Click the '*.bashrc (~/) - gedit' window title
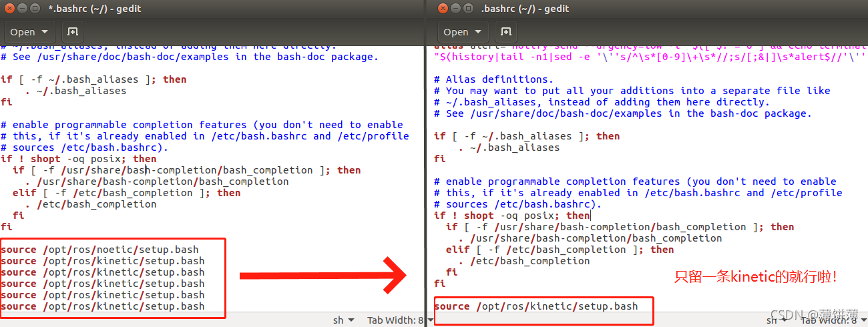868x327 pixels. (95, 9)
